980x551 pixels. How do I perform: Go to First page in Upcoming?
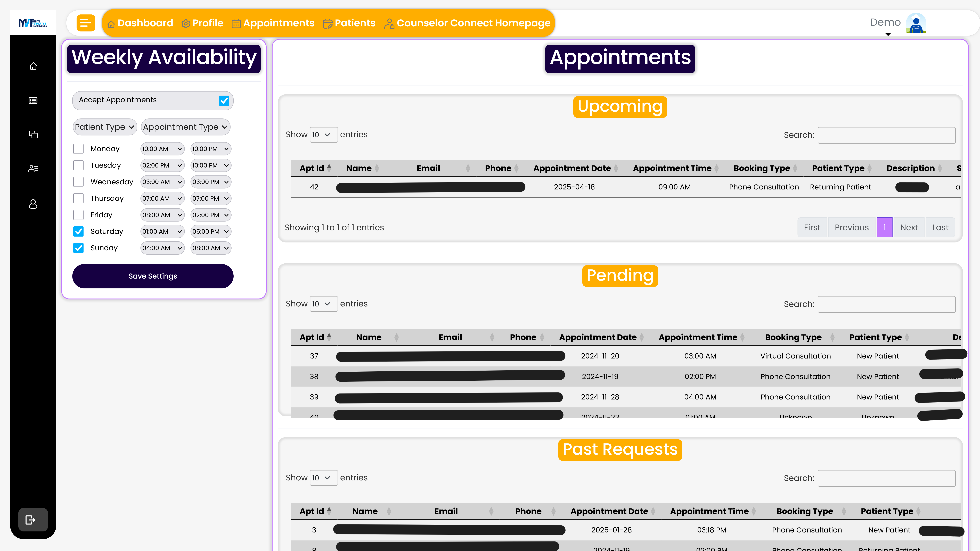(x=812, y=227)
